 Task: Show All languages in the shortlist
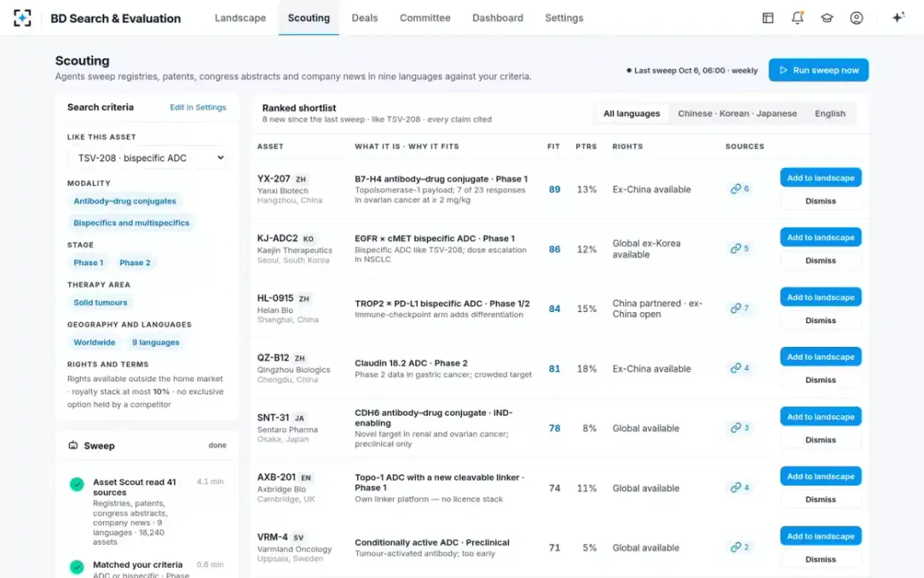(631, 113)
